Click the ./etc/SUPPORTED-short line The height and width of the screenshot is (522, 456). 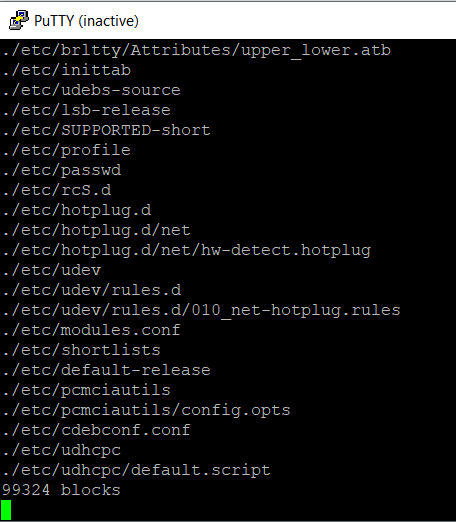tap(107, 130)
